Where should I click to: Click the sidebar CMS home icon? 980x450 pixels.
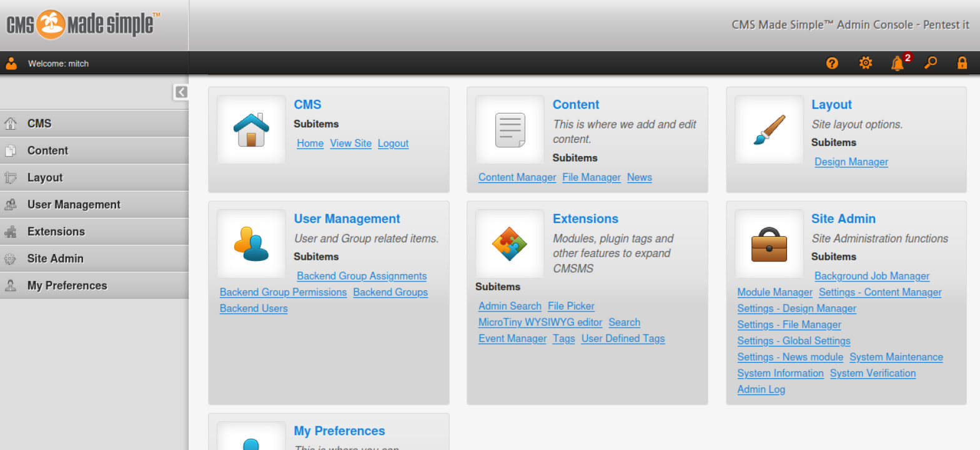pyautogui.click(x=11, y=124)
